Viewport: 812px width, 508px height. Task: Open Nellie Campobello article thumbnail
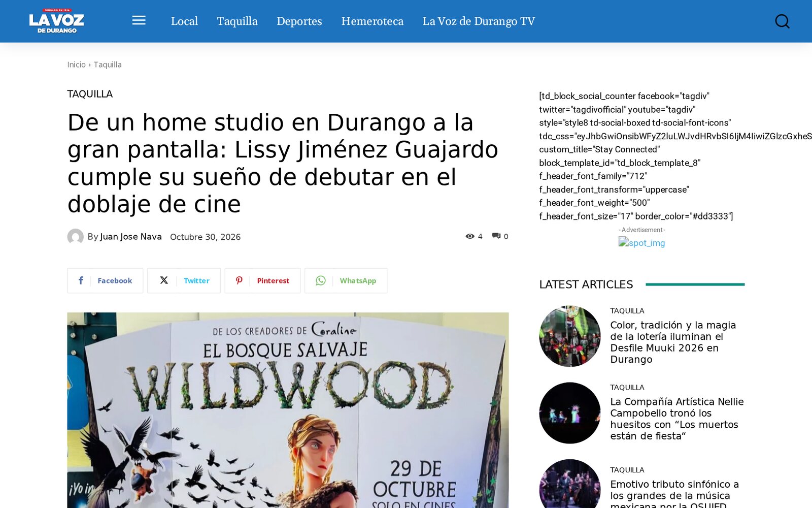point(569,413)
